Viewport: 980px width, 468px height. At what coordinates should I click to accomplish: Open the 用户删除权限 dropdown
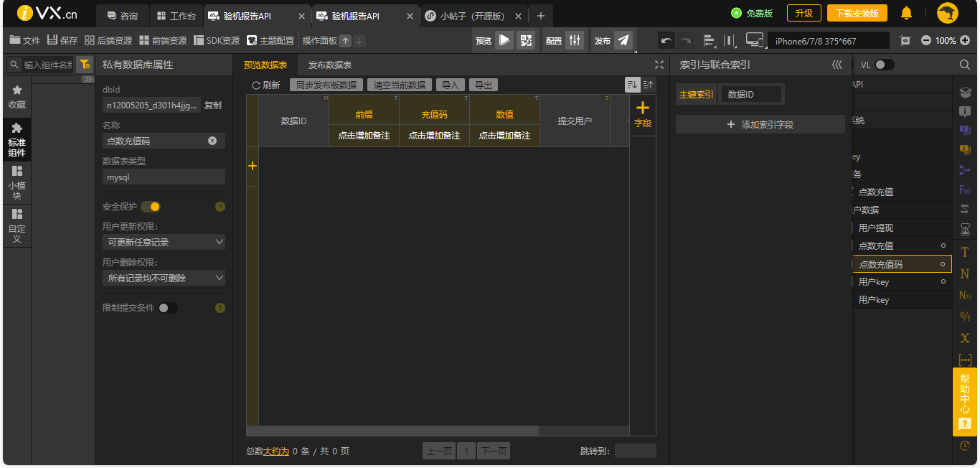pyautogui.click(x=164, y=278)
